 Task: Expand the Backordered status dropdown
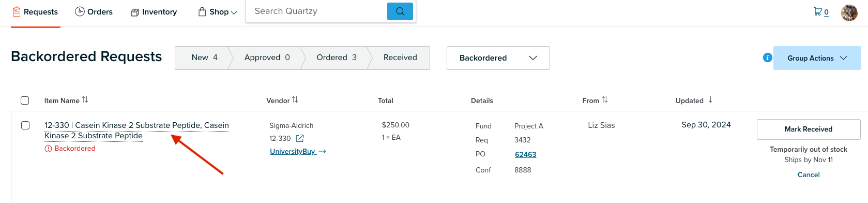tap(498, 58)
